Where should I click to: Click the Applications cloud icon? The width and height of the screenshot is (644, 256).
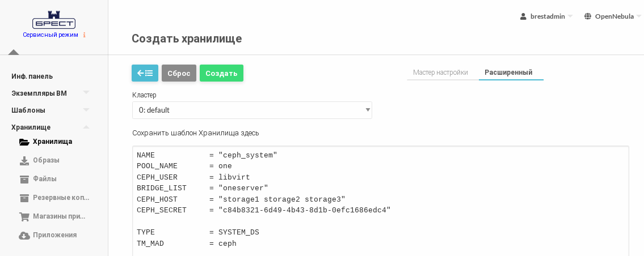click(x=24, y=235)
